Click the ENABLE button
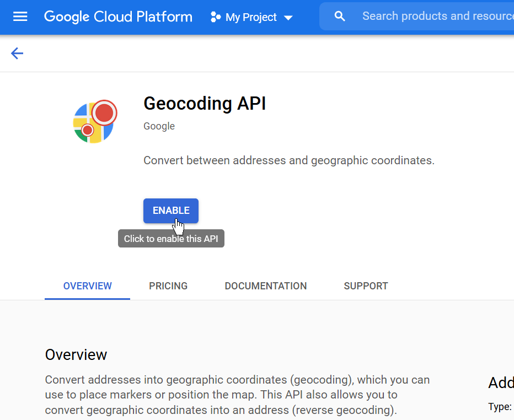The height and width of the screenshot is (420, 514). [171, 211]
